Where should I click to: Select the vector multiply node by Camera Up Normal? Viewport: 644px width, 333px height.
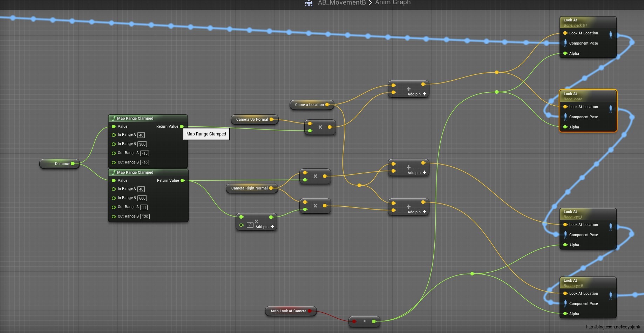(320, 127)
